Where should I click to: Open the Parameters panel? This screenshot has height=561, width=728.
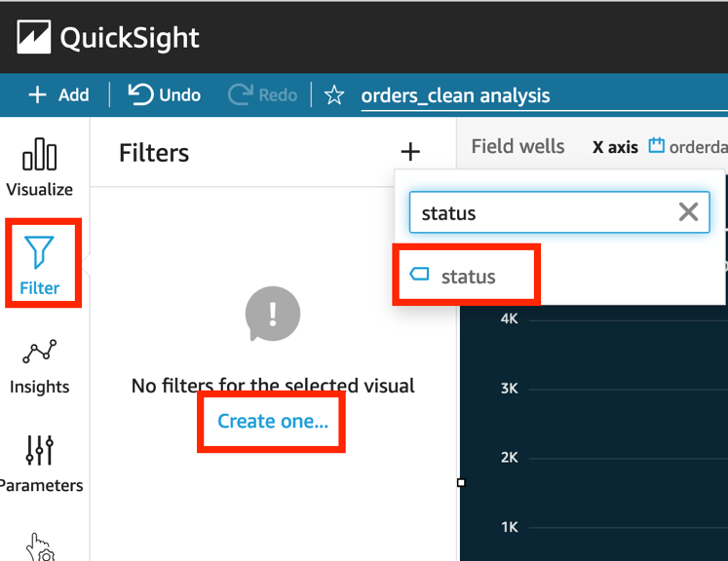(x=41, y=464)
